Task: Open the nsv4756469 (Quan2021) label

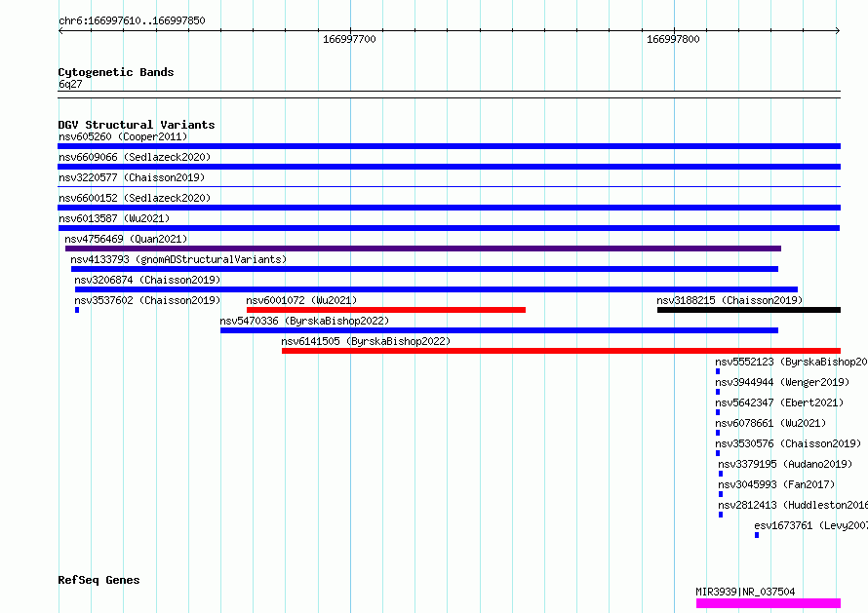Action: point(126,239)
